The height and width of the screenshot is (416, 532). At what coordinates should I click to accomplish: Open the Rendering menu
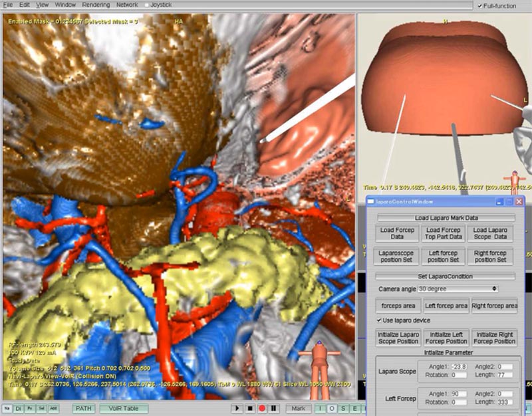tap(96, 5)
